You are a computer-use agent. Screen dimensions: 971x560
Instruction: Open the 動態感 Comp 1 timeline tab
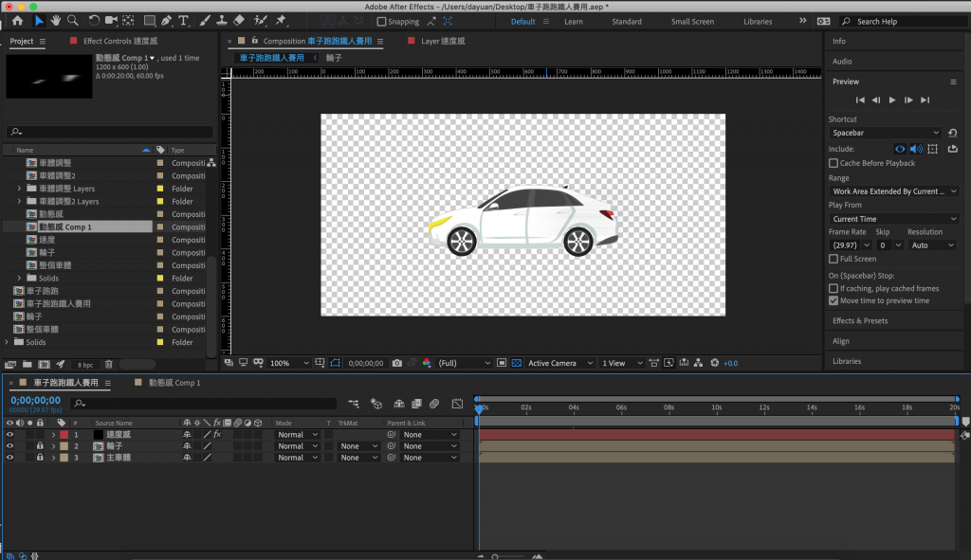pos(174,383)
